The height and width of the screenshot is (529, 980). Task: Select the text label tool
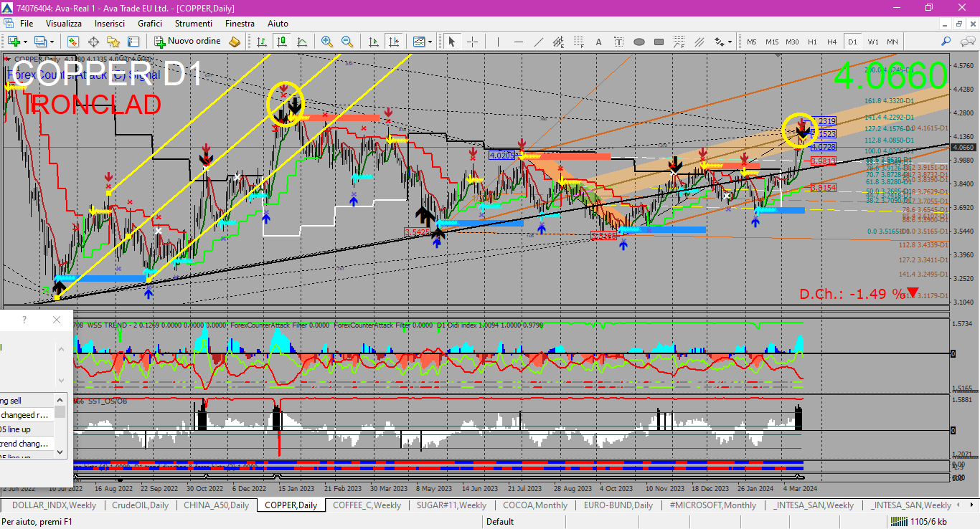click(618, 42)
